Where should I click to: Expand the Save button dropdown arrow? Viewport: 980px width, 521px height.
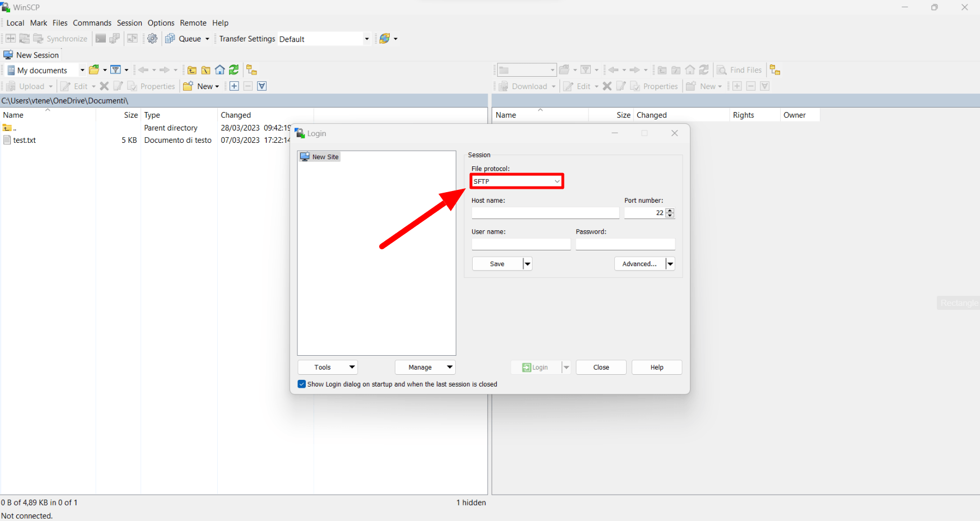528,264
